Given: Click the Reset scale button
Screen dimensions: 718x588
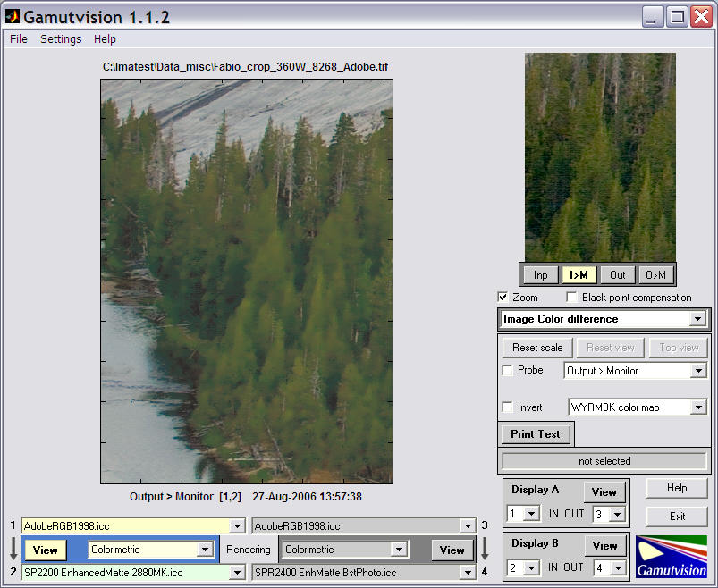Looking at the screenshot, I should (537, 348).
